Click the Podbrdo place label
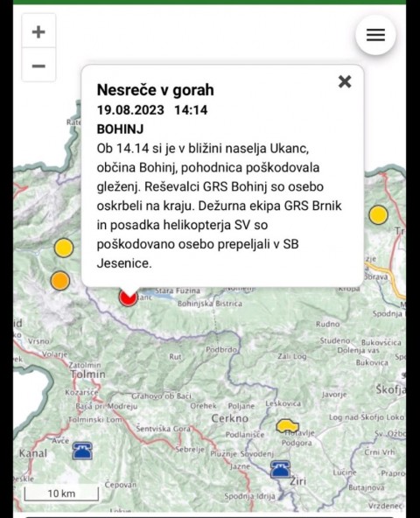The image size is (420, 518). tap(221, 349)
